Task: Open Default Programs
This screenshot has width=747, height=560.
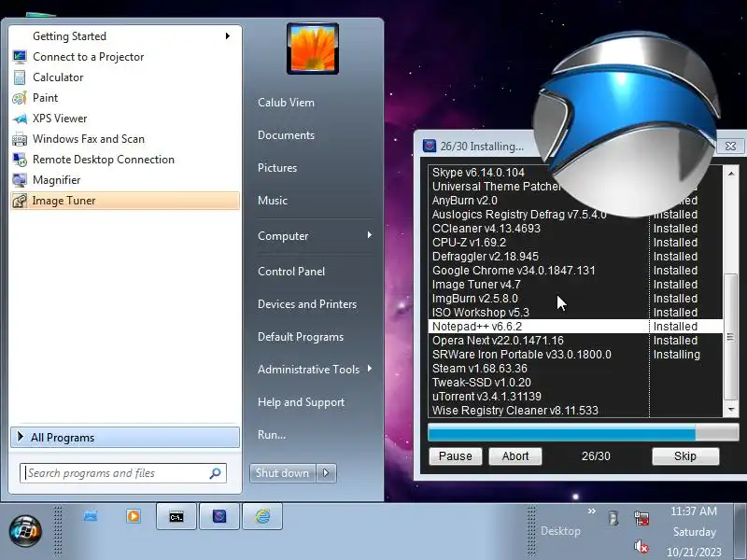Action: point(301,337)
